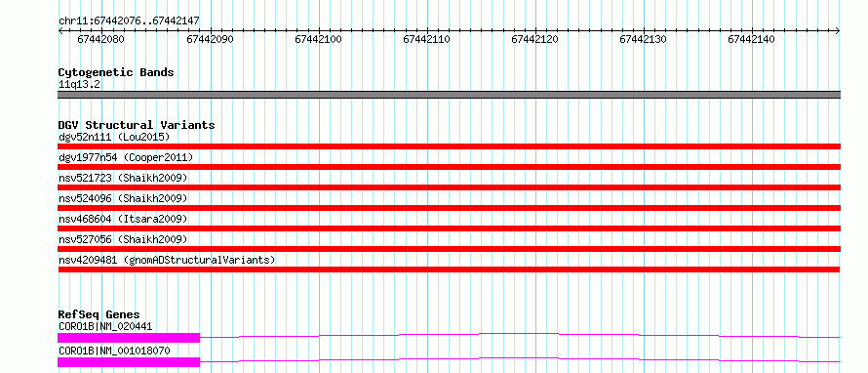This screenshot has height=373, width=868.
Task: Open the dgv1977n54 (Cooper2011) variant label
Action: (x=126, y=157)
